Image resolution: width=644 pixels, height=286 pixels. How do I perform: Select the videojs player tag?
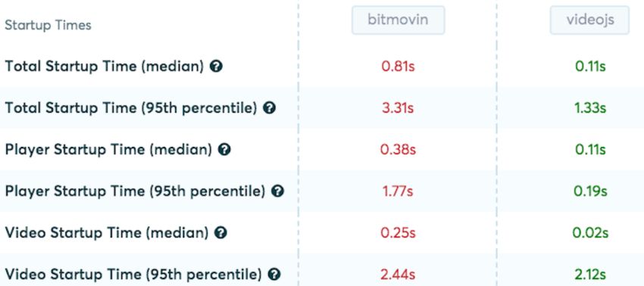pos(589,20)
